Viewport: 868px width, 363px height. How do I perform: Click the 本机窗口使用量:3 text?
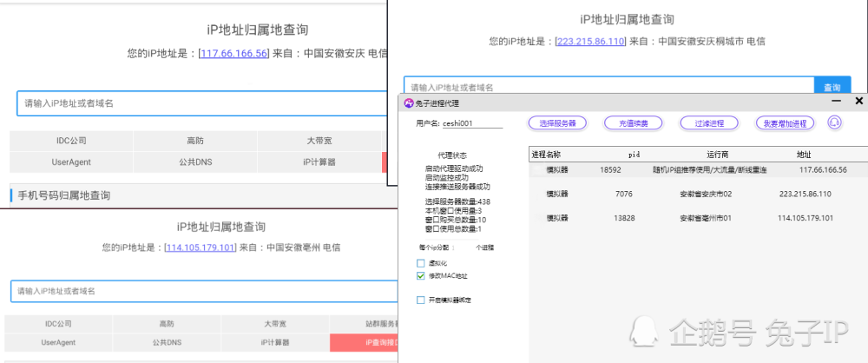tap(453, 211)
